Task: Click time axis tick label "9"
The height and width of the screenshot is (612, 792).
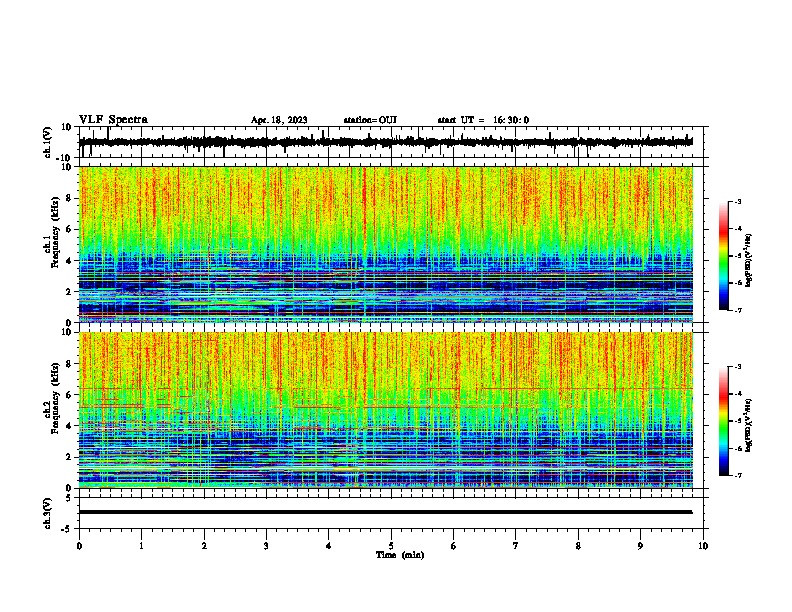Action: pos(640,546)
